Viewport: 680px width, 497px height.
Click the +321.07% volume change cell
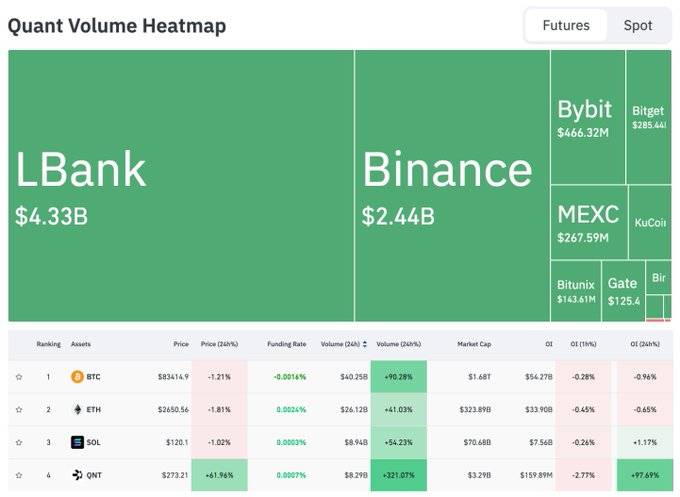click(x=399, y=475)
